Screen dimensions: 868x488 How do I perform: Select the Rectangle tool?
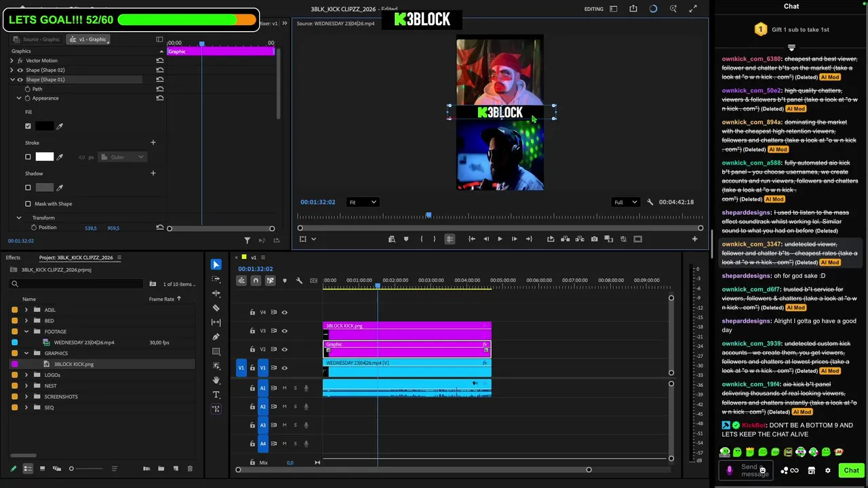[216, 351]
